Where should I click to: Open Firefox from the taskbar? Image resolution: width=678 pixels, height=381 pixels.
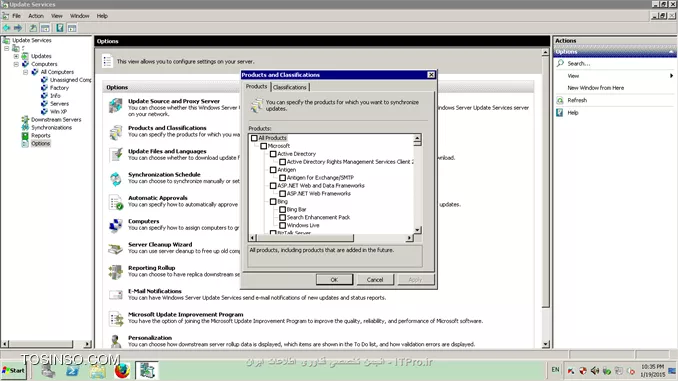pyautogui.click(x=122, y=371)
